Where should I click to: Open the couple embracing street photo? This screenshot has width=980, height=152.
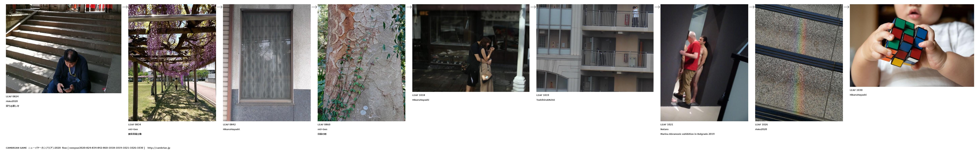click(471, 48)
